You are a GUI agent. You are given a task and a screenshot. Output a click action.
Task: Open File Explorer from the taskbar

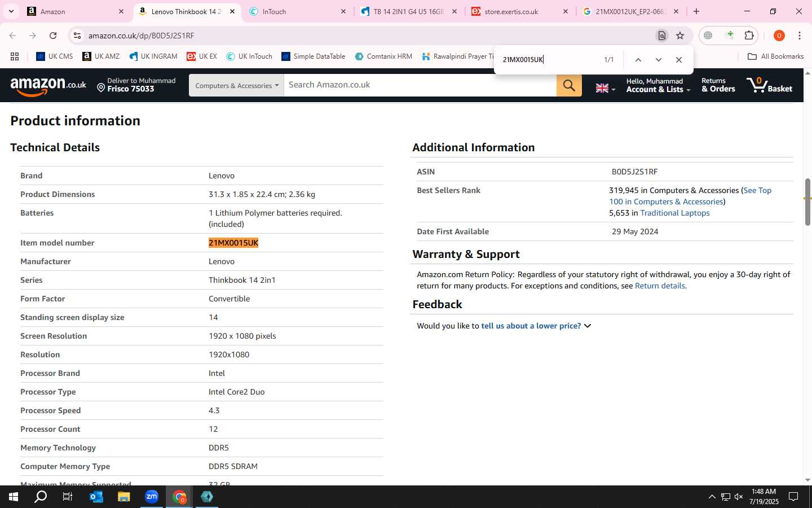(x=124, y=497)
